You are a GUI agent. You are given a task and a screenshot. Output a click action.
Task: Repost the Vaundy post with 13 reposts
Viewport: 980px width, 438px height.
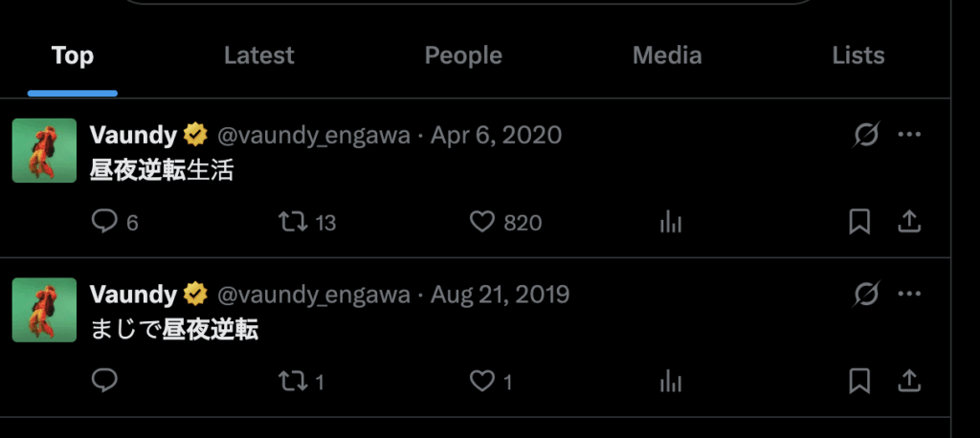tap(292, 223)
